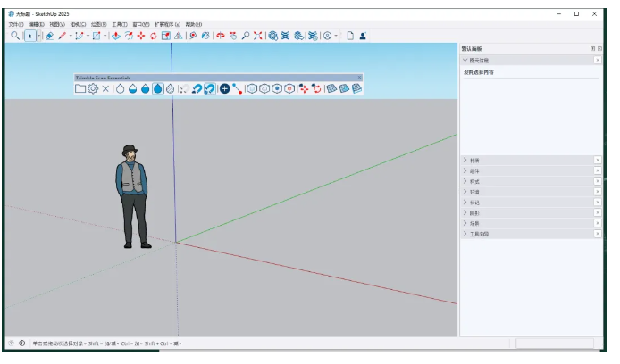Toggle the highlighted full water-drop point display mode
Image resolution: width=620 pixels, height=364 pixels.
[x=157, y=89]
